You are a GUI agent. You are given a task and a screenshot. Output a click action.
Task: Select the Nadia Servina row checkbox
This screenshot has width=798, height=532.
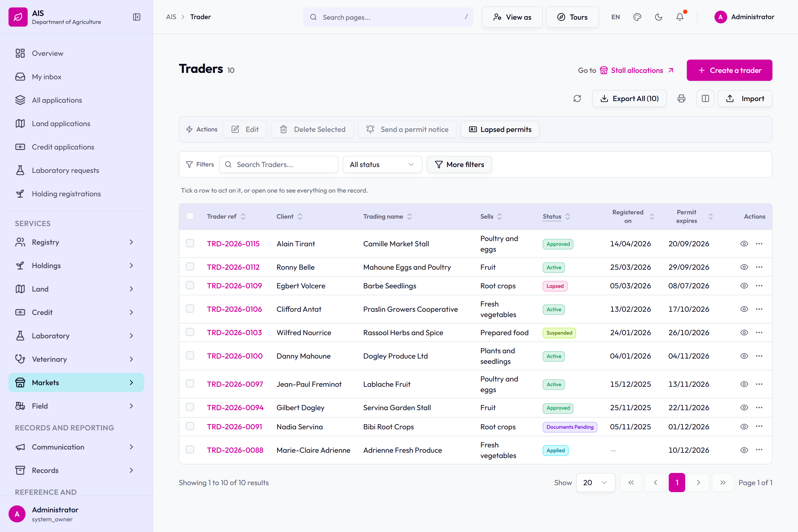[x=190, y=426]
